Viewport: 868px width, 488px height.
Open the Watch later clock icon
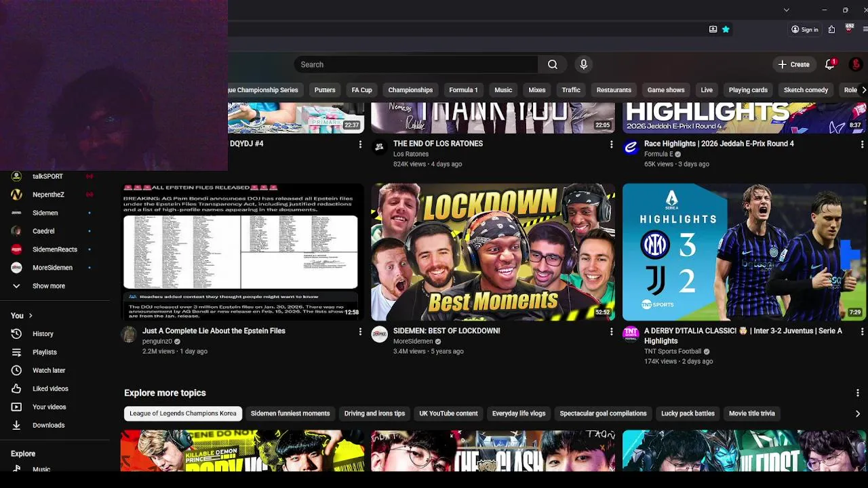point(16,370)
